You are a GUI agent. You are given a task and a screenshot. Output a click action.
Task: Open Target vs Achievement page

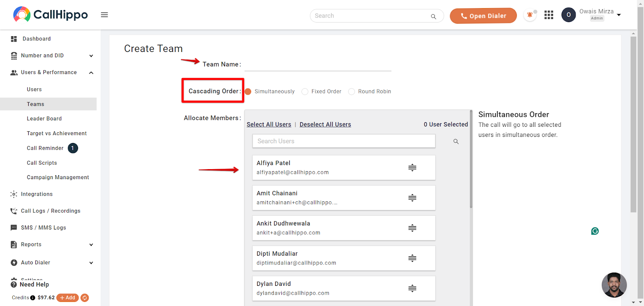coord(57,133)
